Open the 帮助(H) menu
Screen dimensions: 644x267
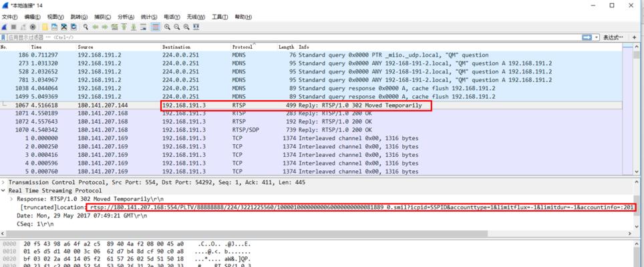tap(243, 17)
